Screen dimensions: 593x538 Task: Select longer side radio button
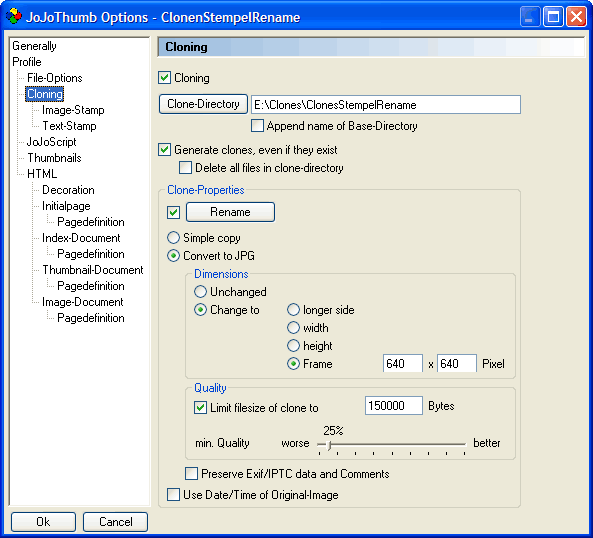(293, 310)
